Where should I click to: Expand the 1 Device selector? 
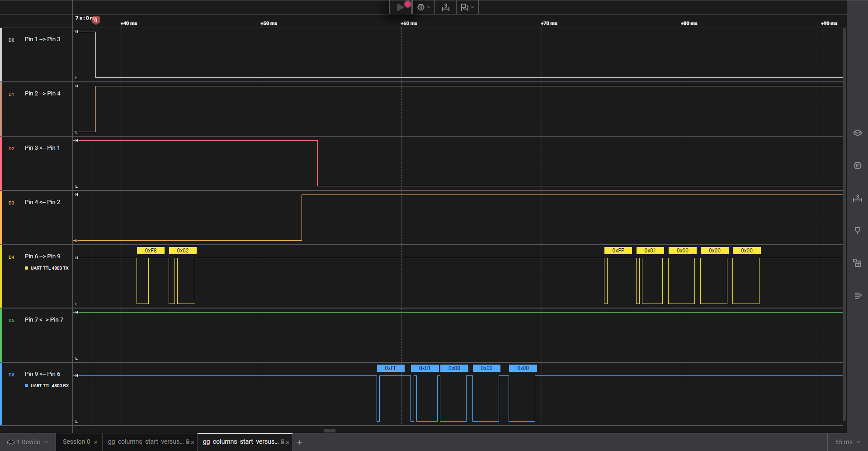tap(28, 442)
